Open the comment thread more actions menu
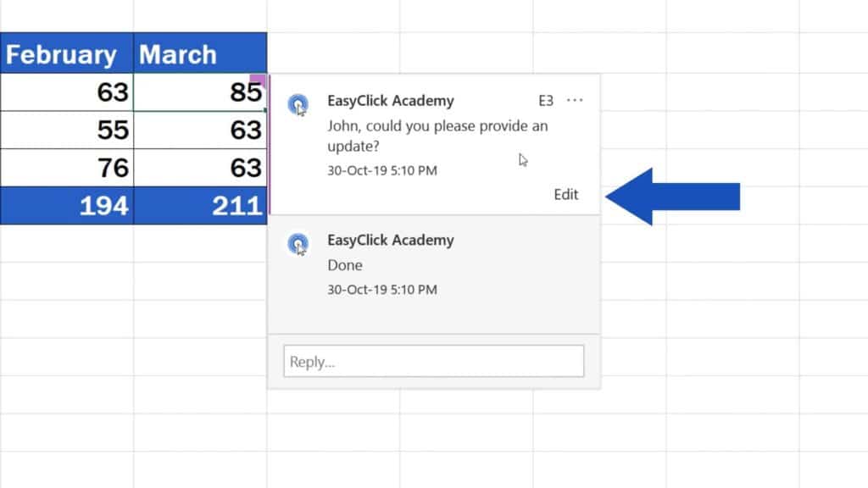 click(575, 100)
